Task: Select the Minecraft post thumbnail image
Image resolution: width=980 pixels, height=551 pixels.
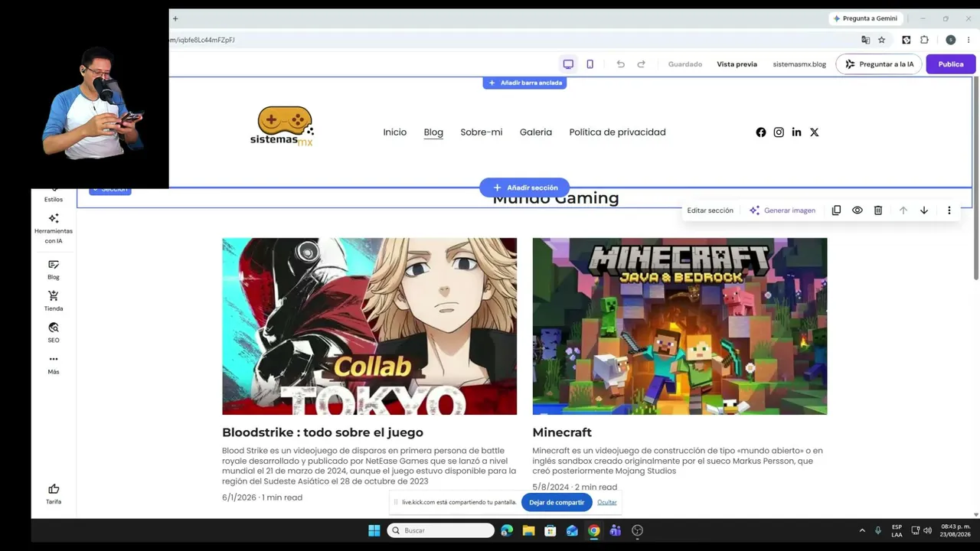Action: (680, 326)
